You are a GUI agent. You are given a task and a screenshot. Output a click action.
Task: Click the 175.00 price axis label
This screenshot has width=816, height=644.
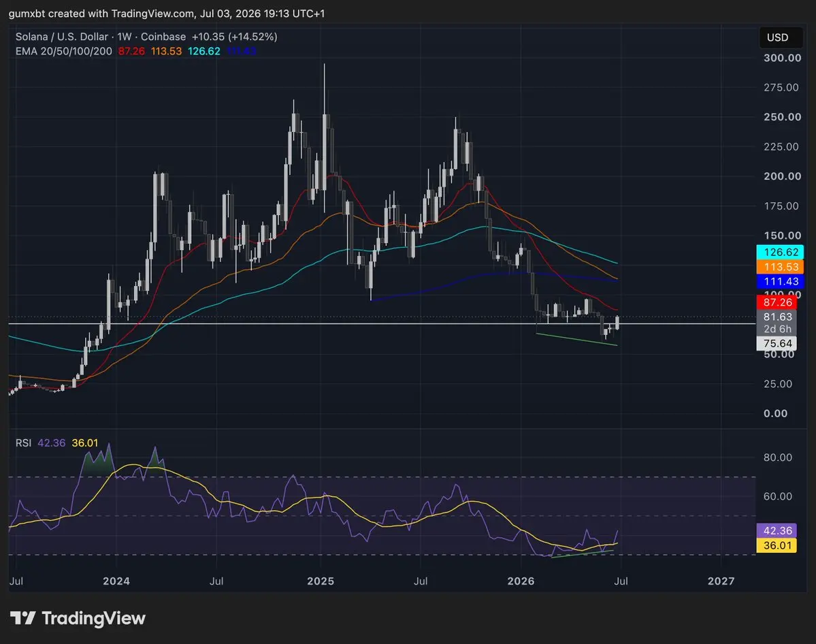(x=781, y=206)
